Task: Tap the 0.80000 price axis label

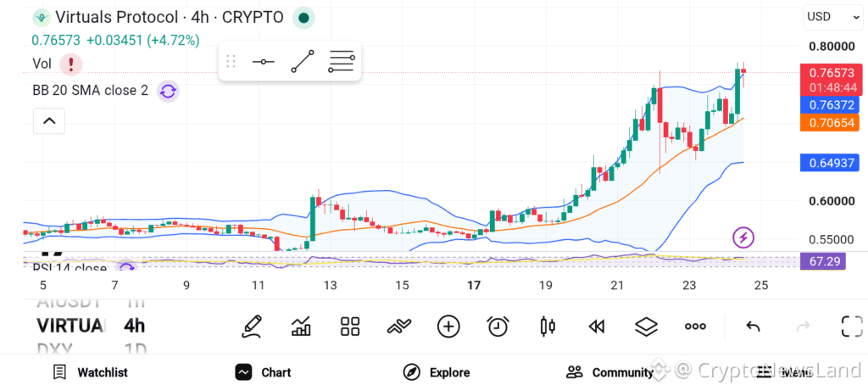Action: (832, 46)
